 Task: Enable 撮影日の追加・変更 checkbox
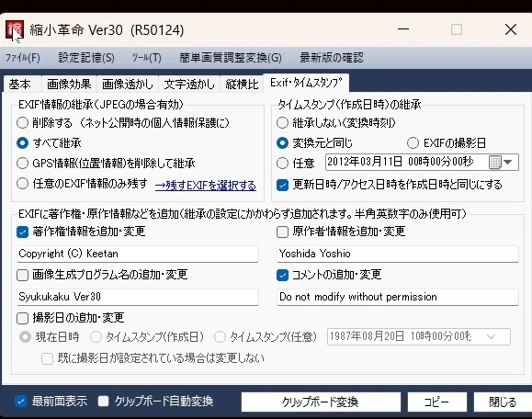[x=22, y=318]
